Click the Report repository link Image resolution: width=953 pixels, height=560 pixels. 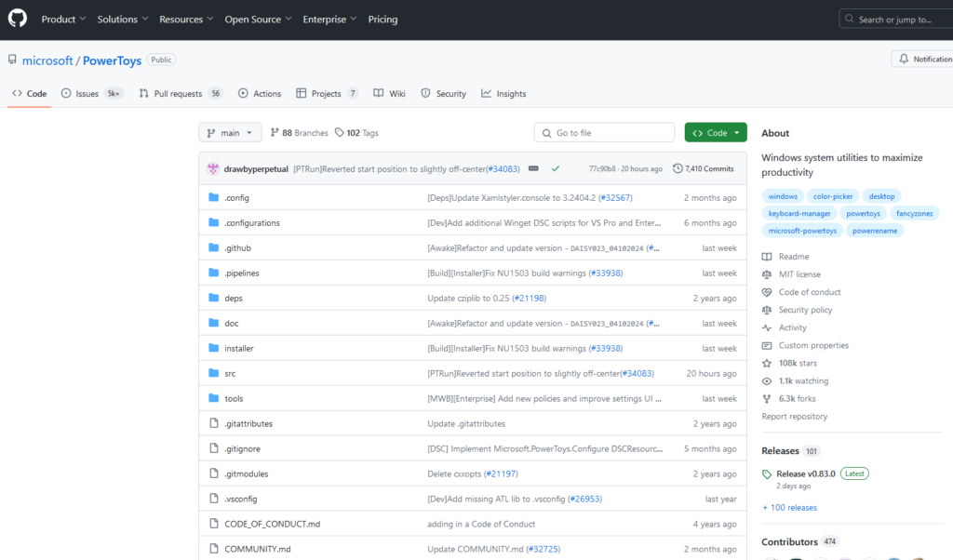(795, 416)
